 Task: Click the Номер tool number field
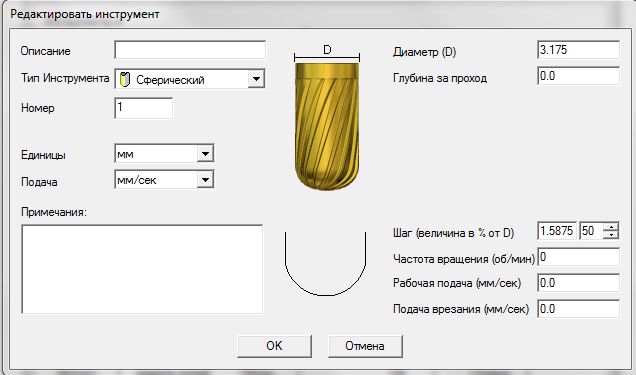coord(144,108)
